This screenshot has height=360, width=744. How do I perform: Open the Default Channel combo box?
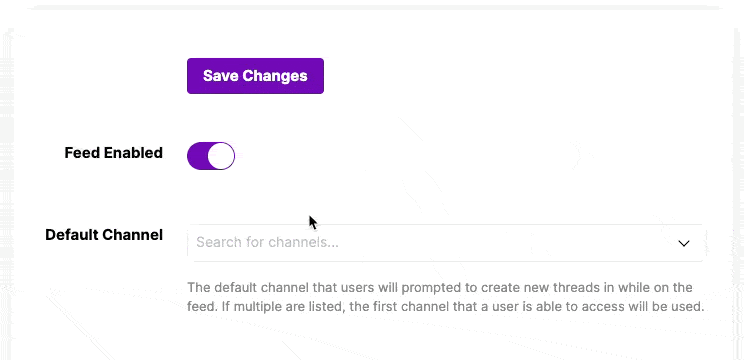445,242
